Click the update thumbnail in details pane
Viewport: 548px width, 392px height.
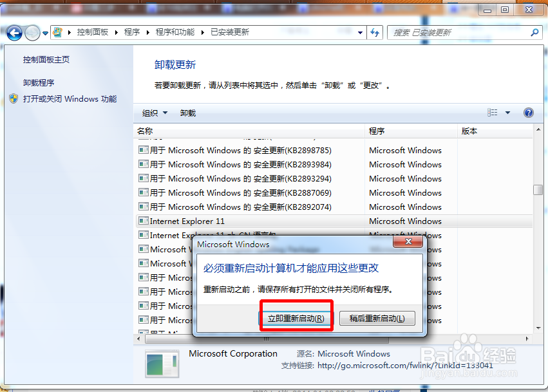[162, 364]
